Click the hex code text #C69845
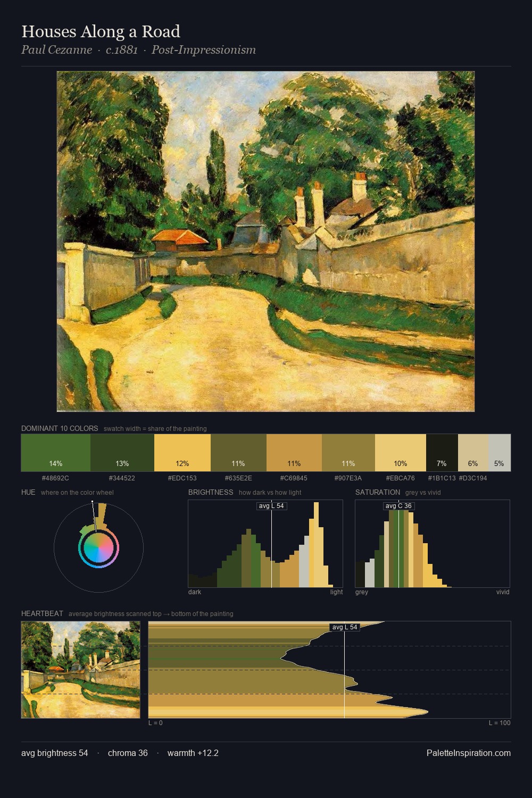The height and width of the screenshot is (798, 532). [x=294, y=478]
